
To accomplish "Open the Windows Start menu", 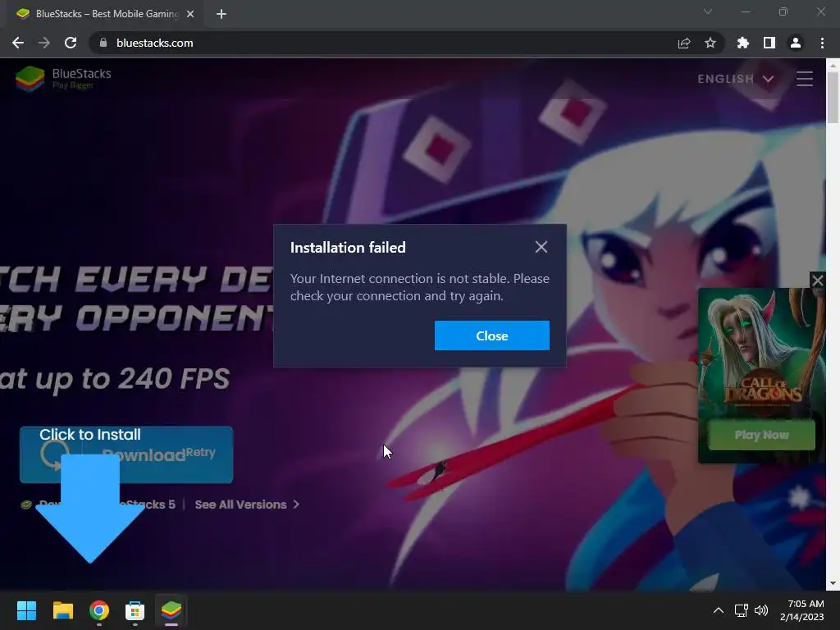I will coord(26,610).
